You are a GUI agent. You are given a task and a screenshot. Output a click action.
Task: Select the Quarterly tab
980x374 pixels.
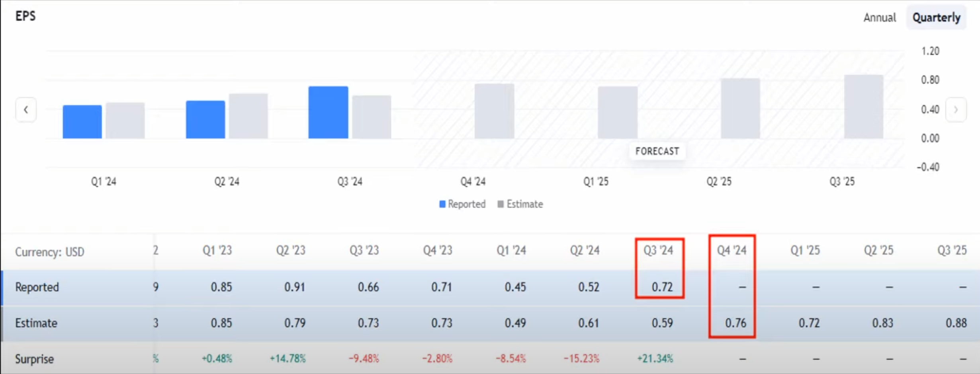(936, 18)
